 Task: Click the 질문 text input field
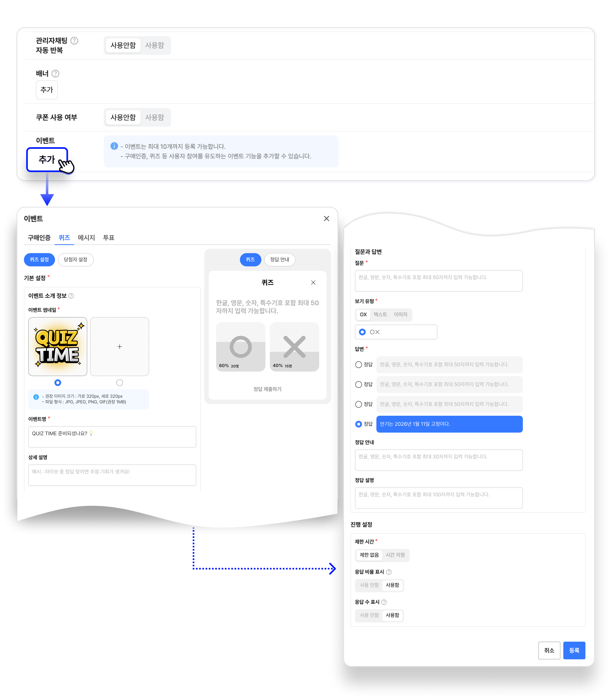[x=438, y=281]
